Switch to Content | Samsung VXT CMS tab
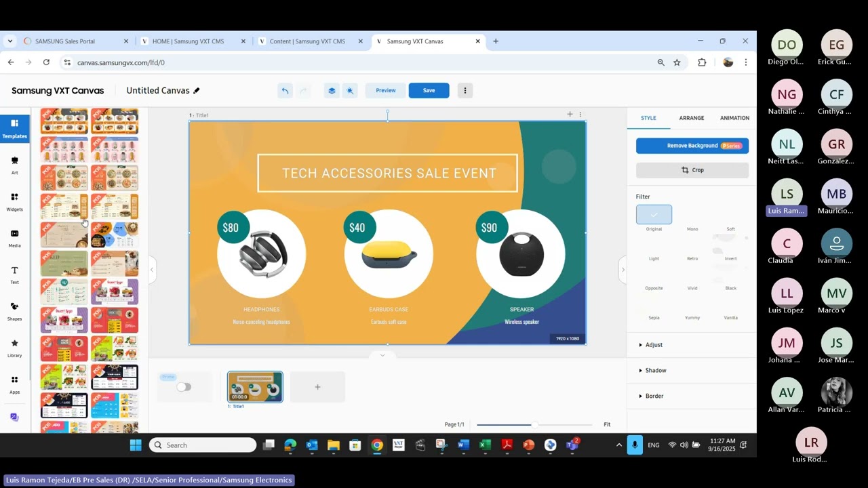The image size is (868, 488). pyautogui.click(x=311, y=41)
